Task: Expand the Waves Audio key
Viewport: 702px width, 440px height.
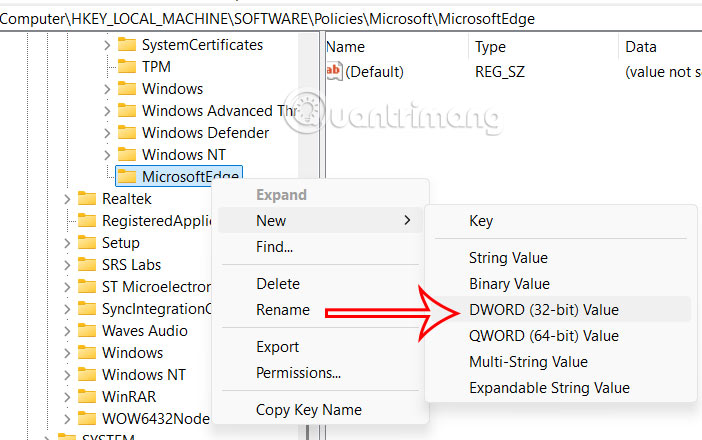Action: (67, 331)
